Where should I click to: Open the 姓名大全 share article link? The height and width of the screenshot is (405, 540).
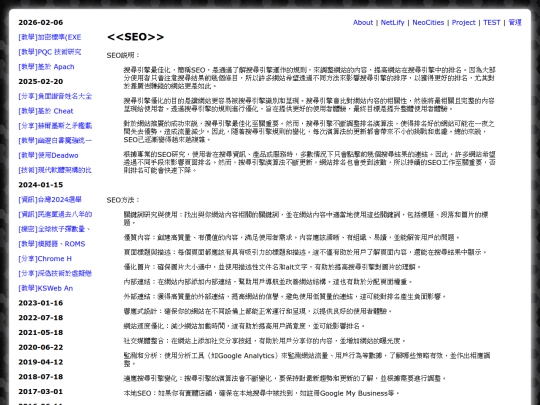pos(55,96)
